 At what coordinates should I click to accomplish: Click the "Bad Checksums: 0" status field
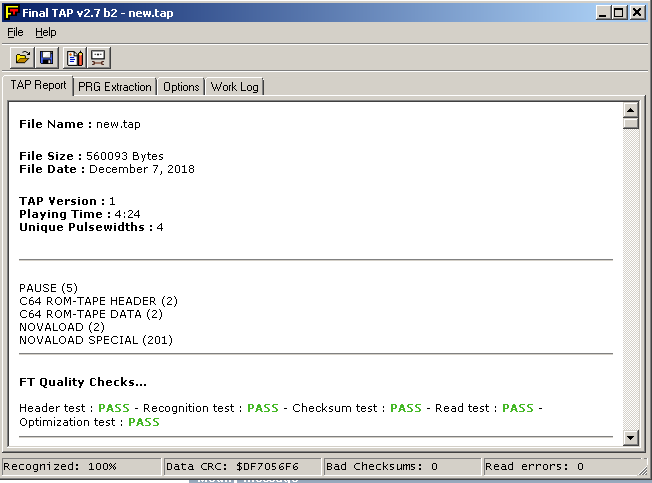[x=402, y=467]
